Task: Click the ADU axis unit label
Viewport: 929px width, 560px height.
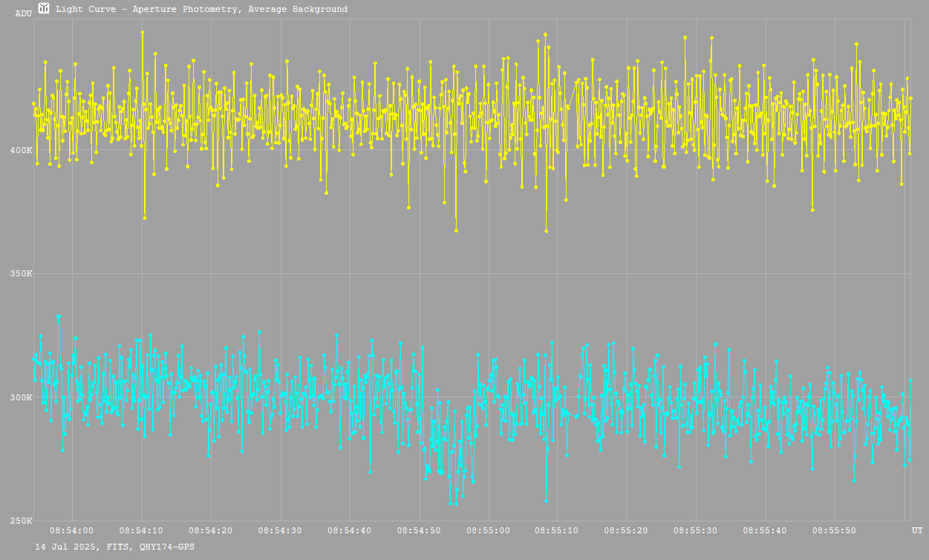Action: (23, 13)
